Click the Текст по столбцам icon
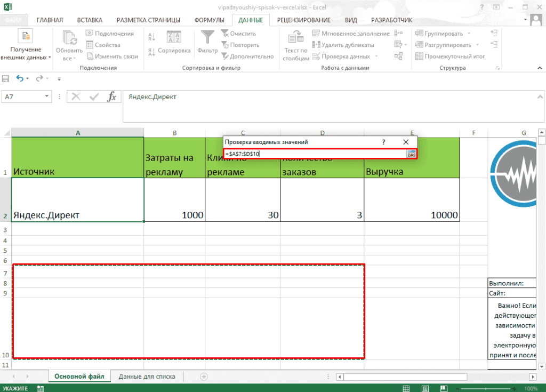 (296, 37)
